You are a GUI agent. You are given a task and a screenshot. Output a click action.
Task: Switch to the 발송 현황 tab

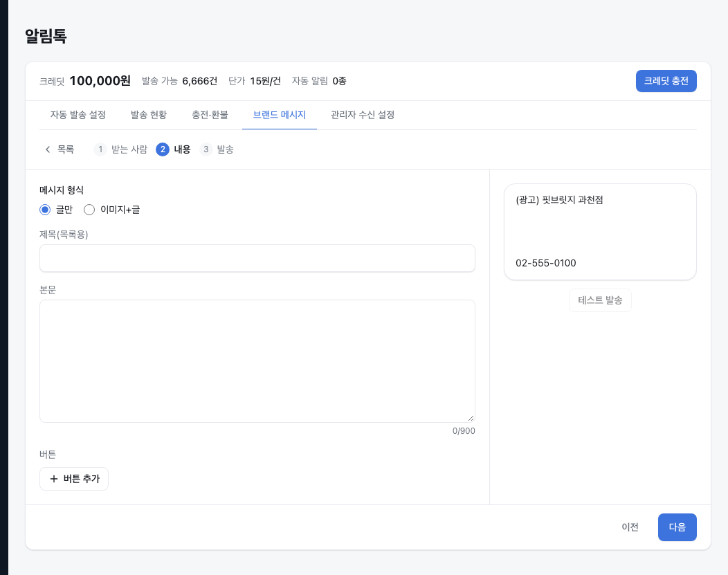click(149, 115)
